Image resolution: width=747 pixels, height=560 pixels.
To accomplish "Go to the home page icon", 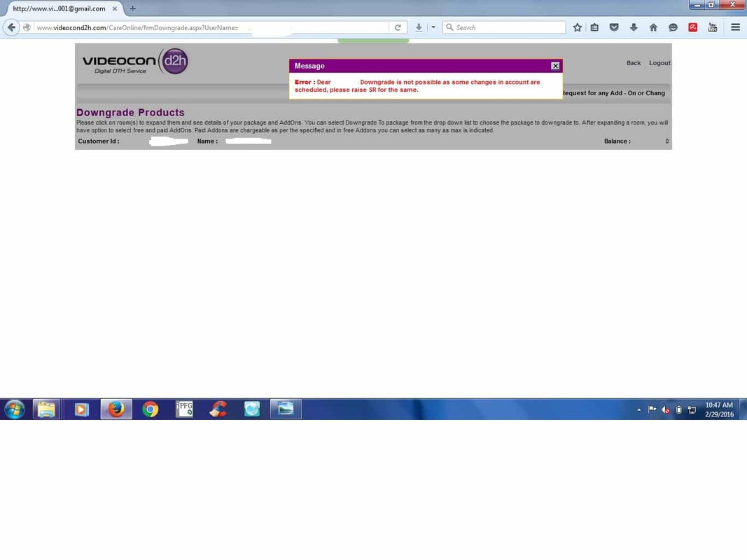I will tap(654, 27).
